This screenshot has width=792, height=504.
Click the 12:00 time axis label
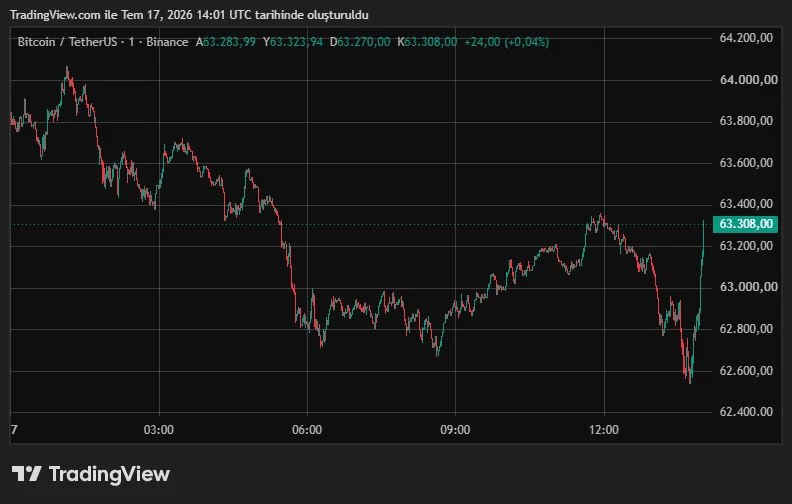click(604, 430)
